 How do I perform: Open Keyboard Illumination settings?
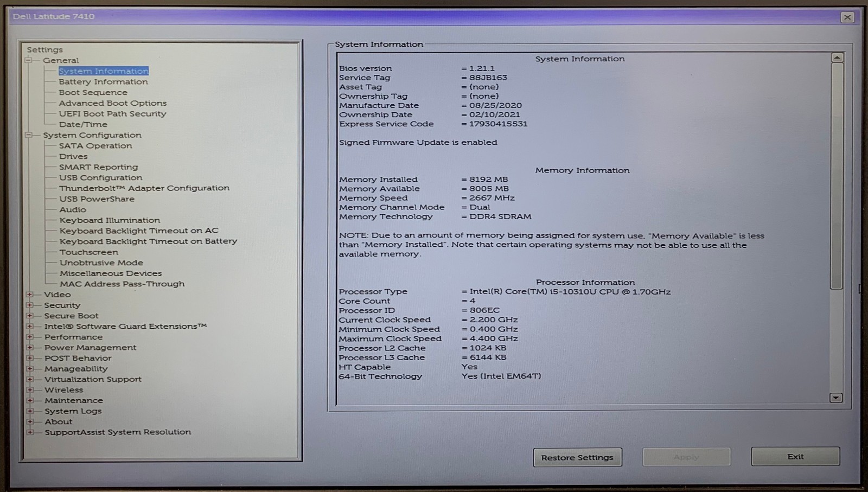[x=110, y=220]
